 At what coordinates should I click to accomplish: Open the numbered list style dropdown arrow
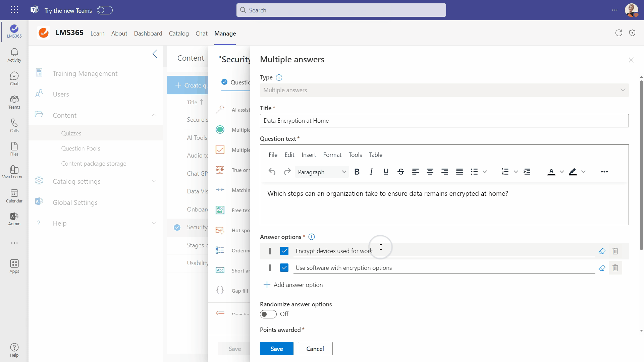click(516, 172)
